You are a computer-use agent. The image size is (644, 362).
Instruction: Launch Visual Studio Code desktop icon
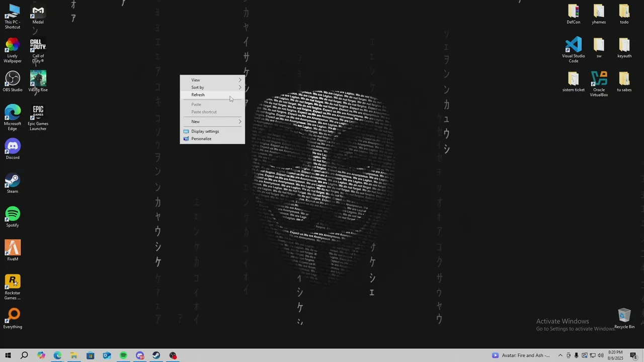coord(574,50)
